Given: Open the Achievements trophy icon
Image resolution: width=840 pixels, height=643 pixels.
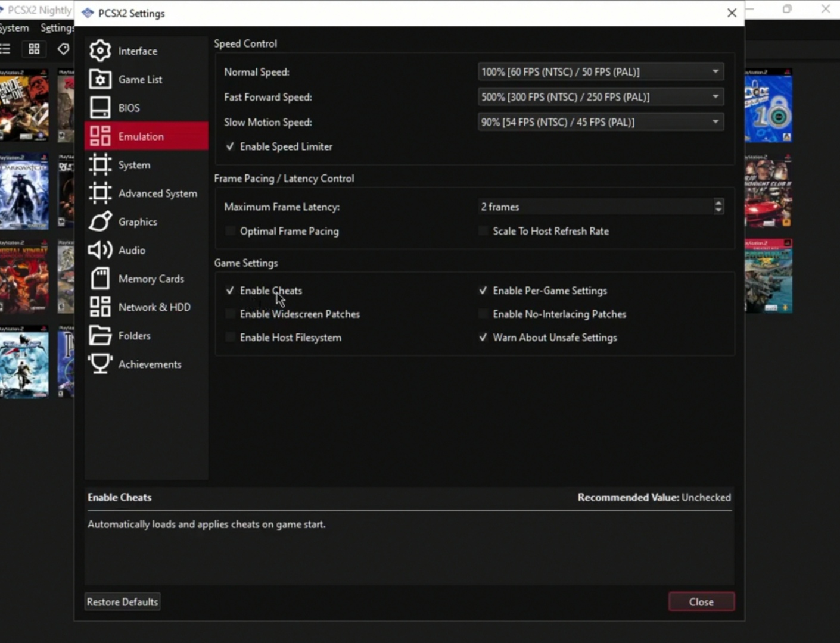Looking at the screenshot, I should [100, 364].
